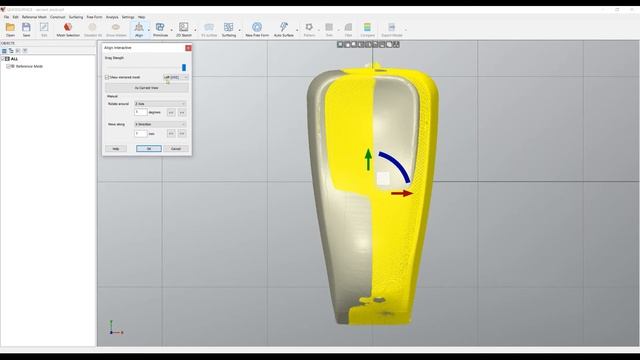Open the Help menu
The width and height of the screenshot is (640, 360).
pos(142,17)
